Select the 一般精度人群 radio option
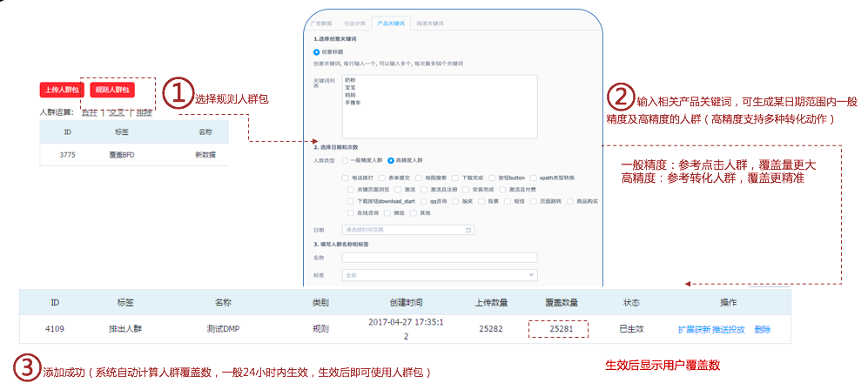 [x=345, y=161]
